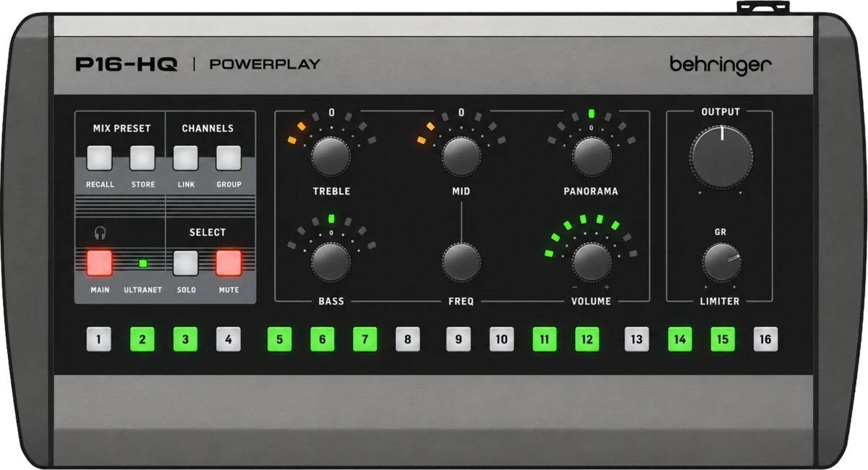Toggle the red MUTE button

[229, 262]
